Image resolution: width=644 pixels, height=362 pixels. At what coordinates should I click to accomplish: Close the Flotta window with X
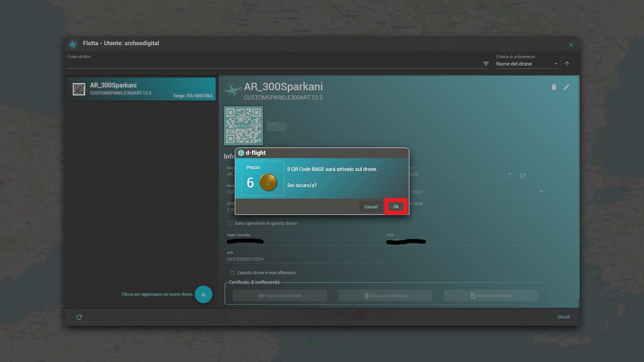571,45
